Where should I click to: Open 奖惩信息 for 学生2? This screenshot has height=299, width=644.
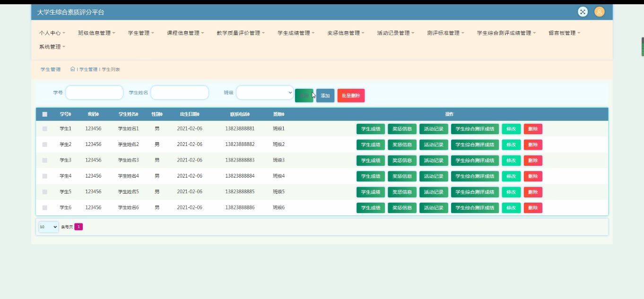click(402, 145)
